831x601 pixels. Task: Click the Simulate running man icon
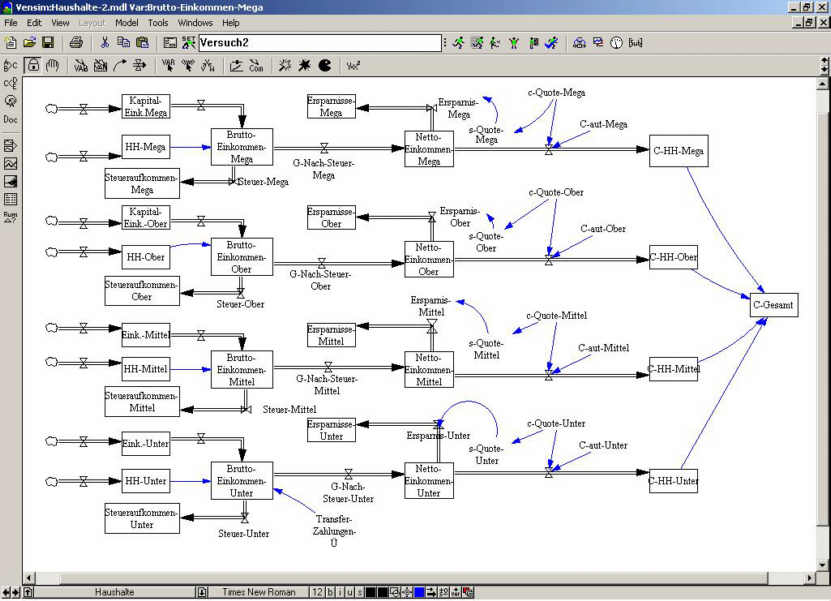(458, 42)
